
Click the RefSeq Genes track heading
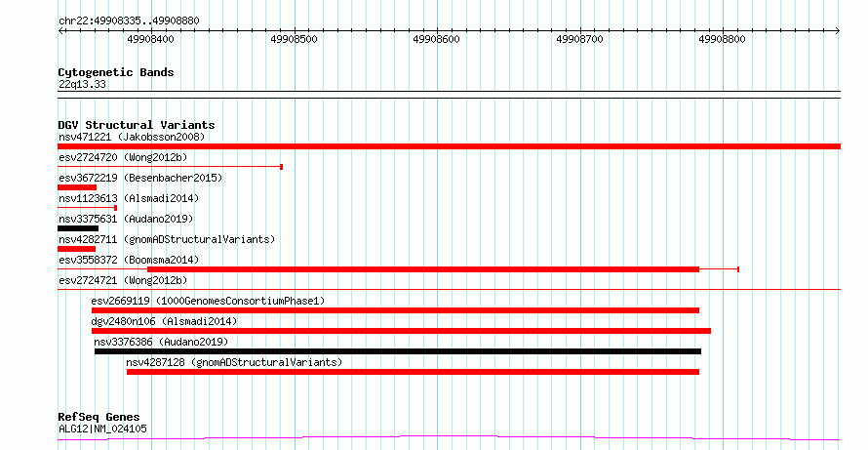[x=99, y=417]
